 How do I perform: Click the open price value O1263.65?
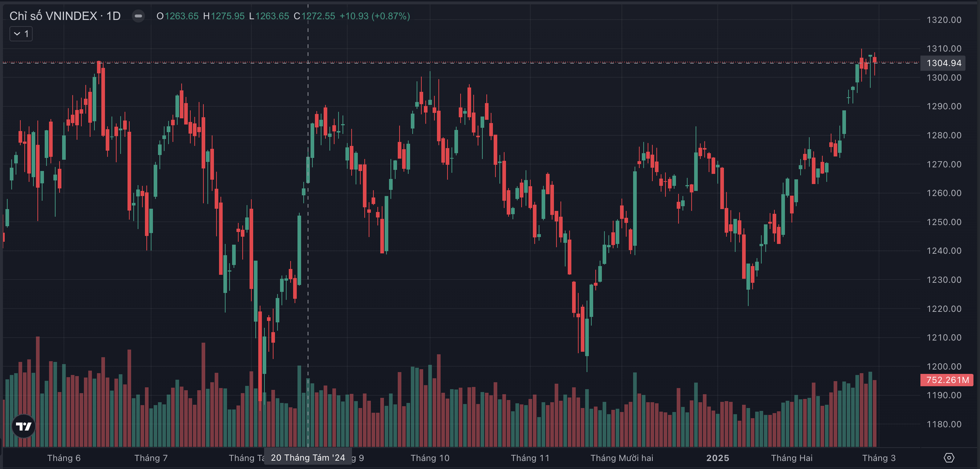point(178,16)
